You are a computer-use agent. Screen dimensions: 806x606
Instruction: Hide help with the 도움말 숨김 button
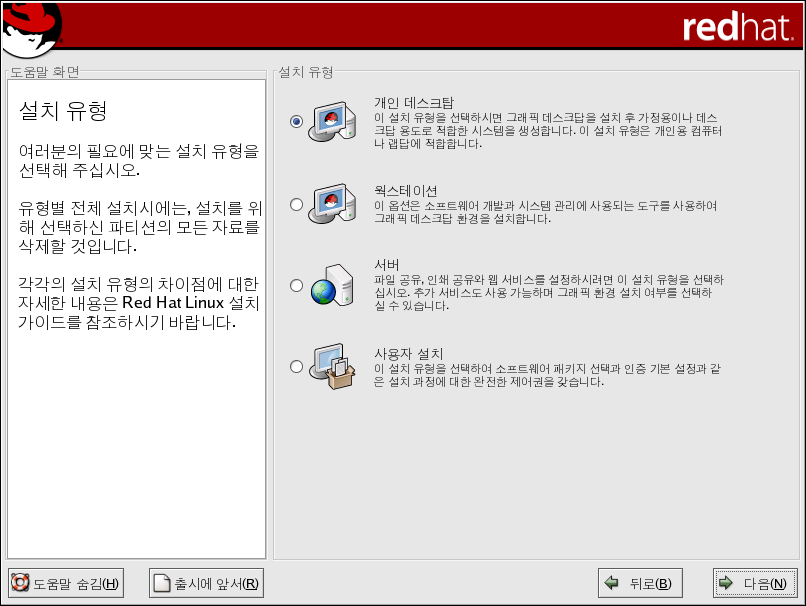click(x=66, y=584)
